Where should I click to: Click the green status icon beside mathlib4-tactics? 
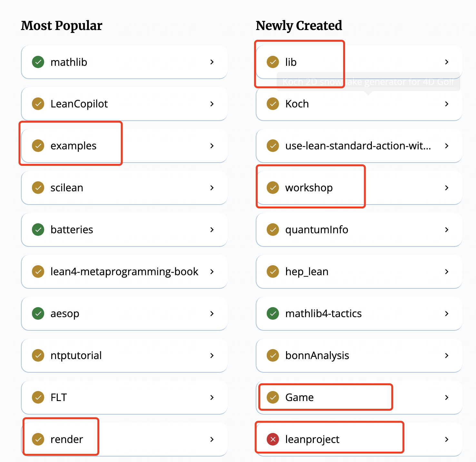pyautogui.click(x=273, y=314)
